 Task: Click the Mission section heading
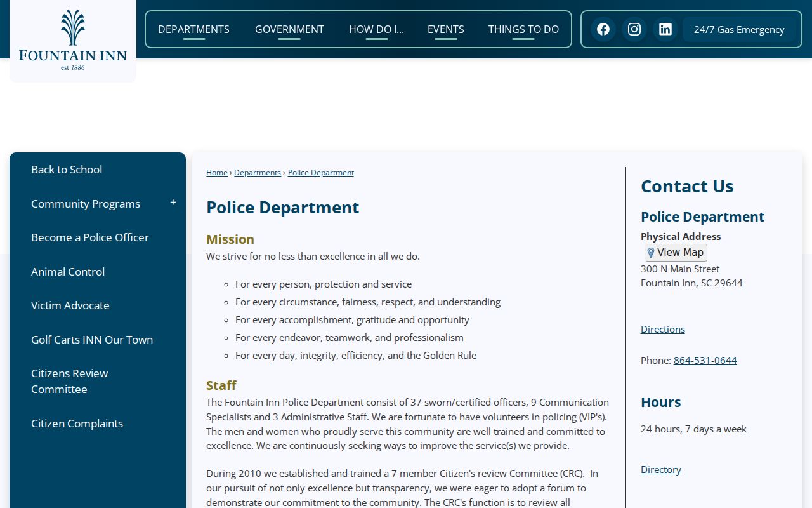(230, 239)
